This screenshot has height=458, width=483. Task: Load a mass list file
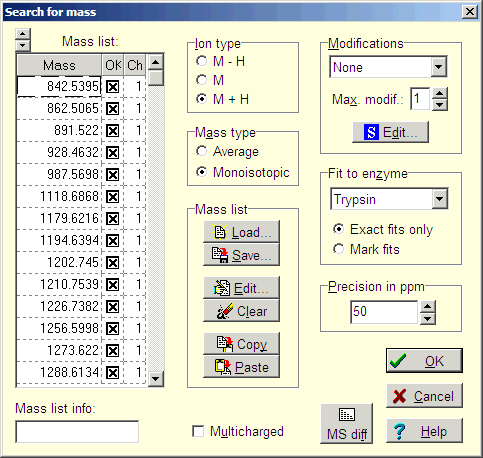click(x=241, y=232)
